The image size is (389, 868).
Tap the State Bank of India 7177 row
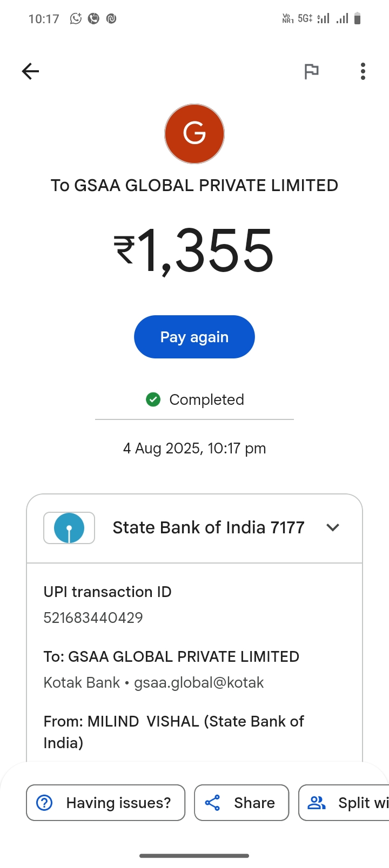click(208, 527)
